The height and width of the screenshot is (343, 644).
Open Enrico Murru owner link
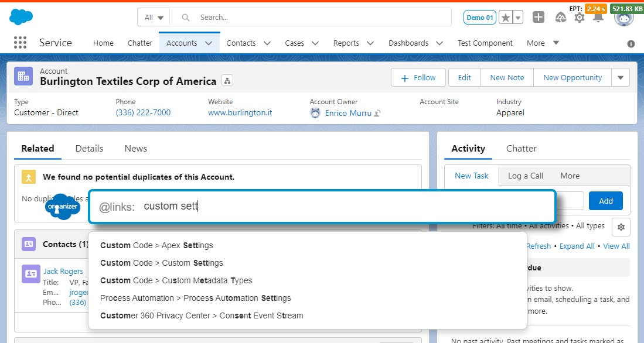(x=348, y=113)
